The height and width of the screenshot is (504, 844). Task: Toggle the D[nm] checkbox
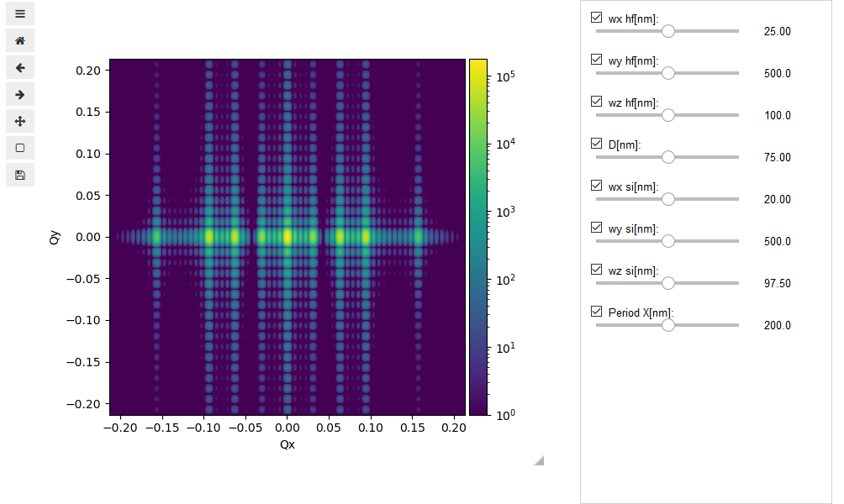click(596, 143)
